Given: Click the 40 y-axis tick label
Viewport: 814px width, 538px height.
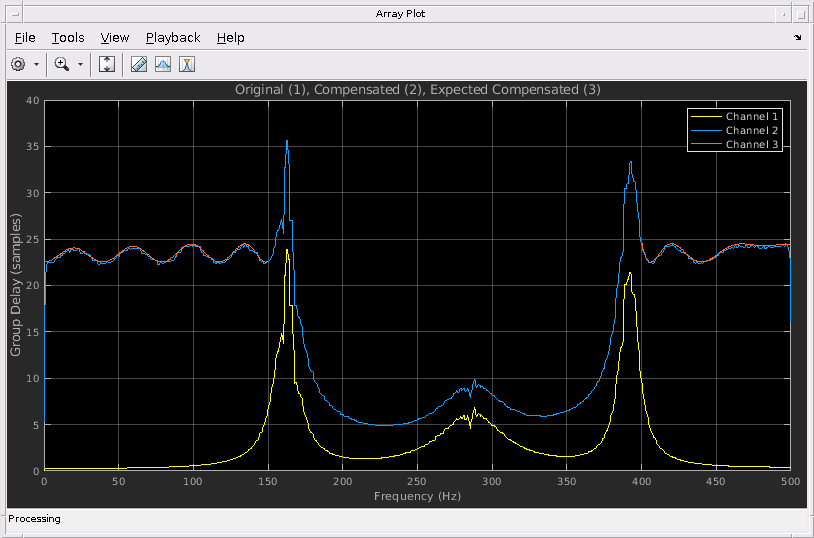Looking at the screenshot, I should [32, 100].
